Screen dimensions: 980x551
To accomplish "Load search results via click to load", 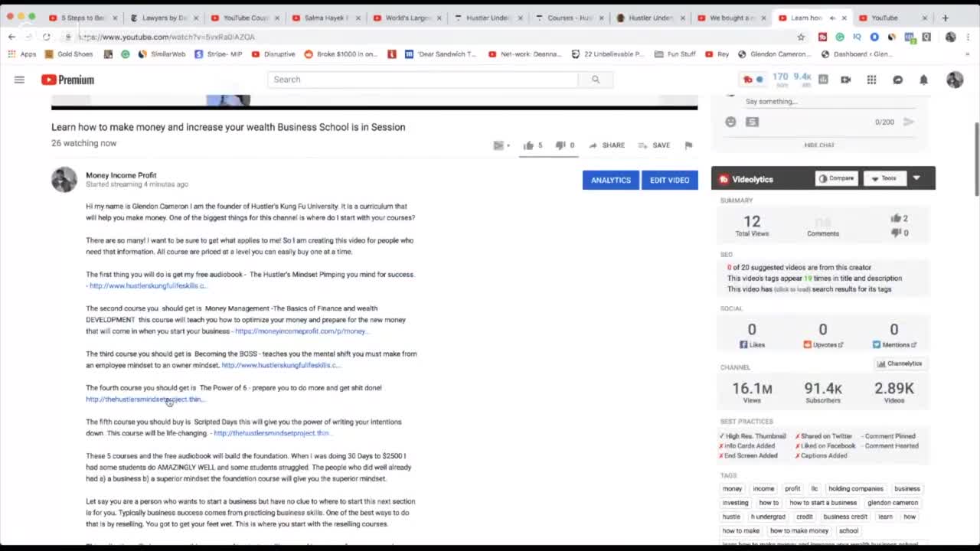I will pos(792,289).
